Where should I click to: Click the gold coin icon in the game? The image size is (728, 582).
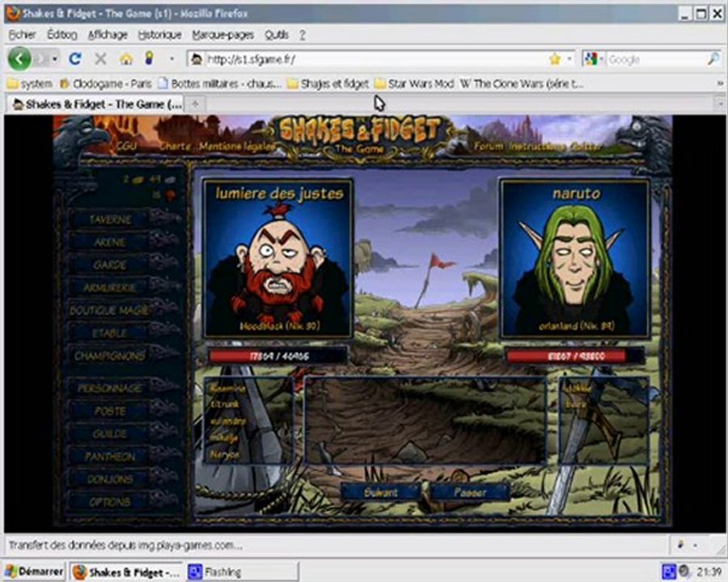pos(138,180)
